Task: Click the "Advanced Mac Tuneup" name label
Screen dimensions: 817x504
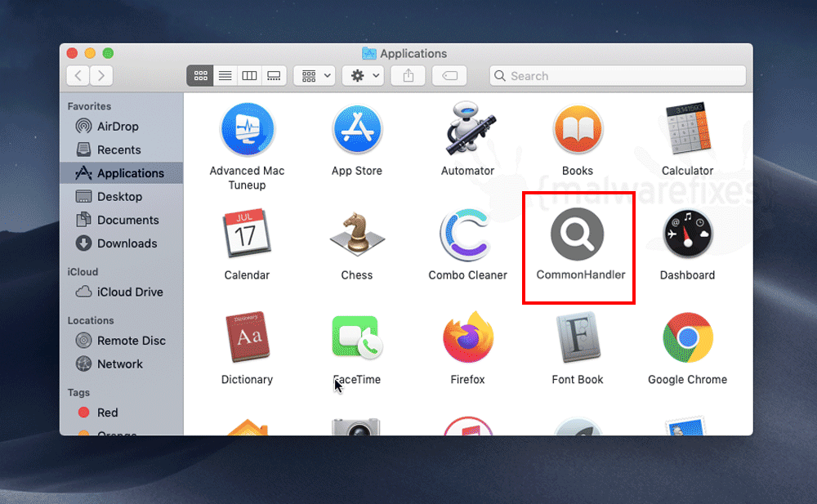Action: [247, 178]
